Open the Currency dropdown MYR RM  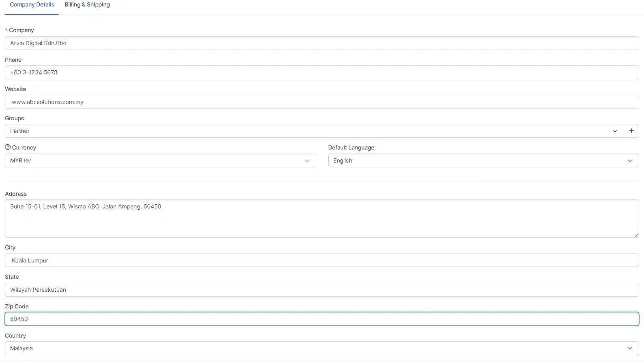click(x=160, y=160)
